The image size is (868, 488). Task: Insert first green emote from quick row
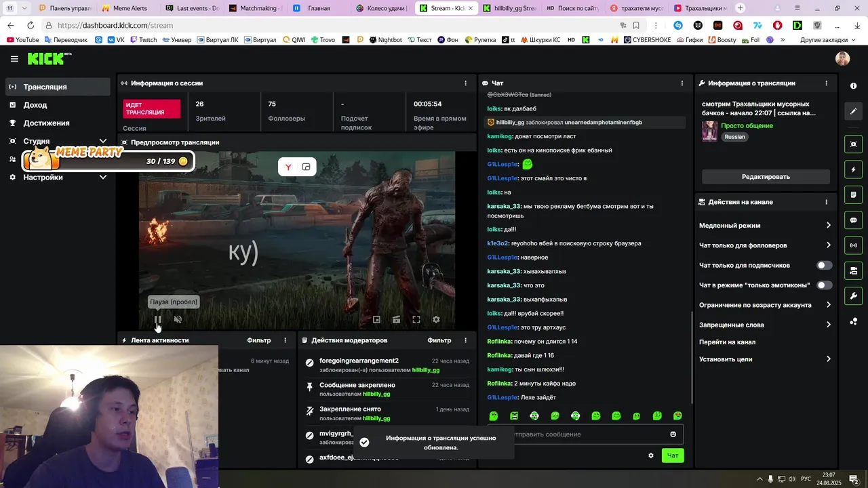point(494,416)
